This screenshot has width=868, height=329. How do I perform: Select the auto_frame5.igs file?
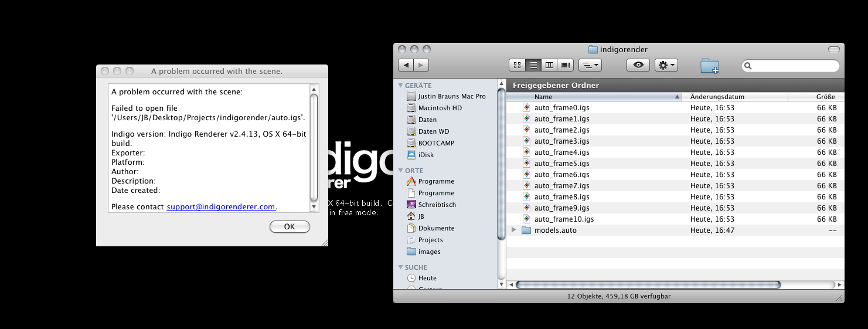coord(561,164)
